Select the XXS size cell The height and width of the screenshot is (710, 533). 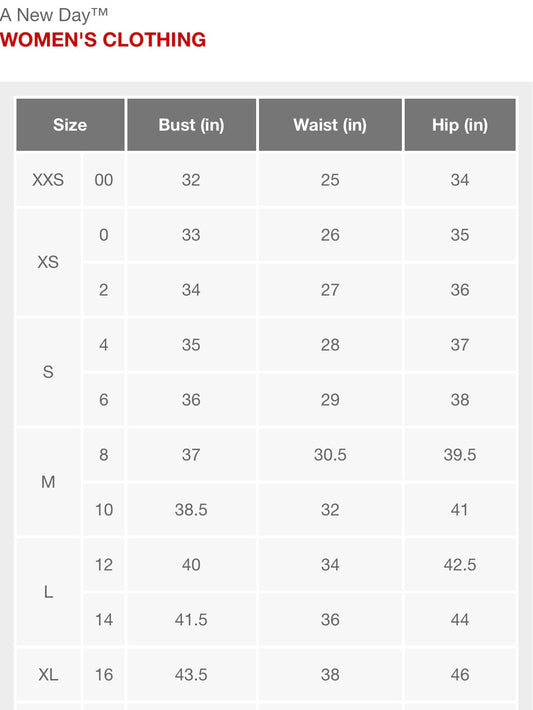click(48, 180)
